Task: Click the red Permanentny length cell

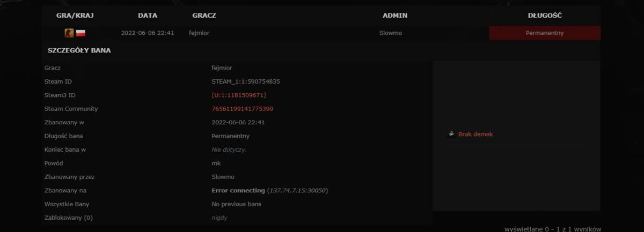Action: pyautogui.click(x=545, y=33)
